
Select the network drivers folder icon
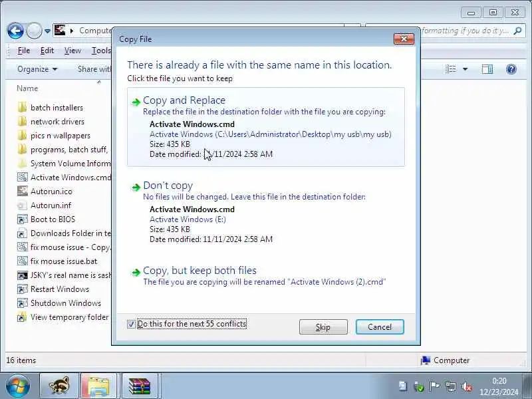pyautogui.click(x=22, y=122)
